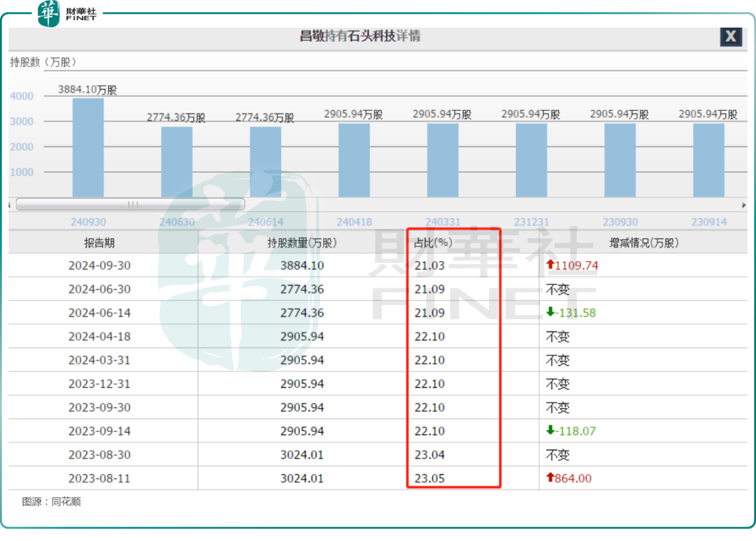This screenshot has height=541, width=756.
Task: Click the green down arrow beside -118.07
Action: click(550, 431)
